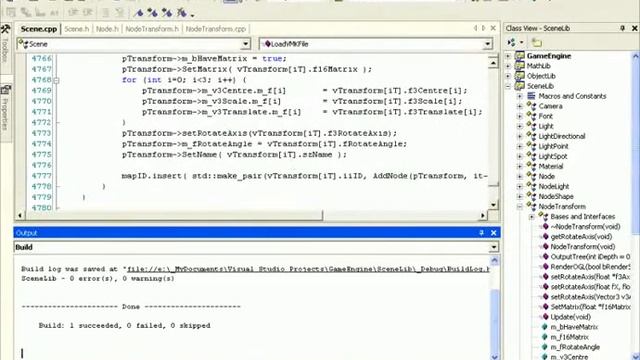This screenshot has width=640, height=360.
Task: Switch to the Scene.cpp tab
Action: tap(39, 29)
